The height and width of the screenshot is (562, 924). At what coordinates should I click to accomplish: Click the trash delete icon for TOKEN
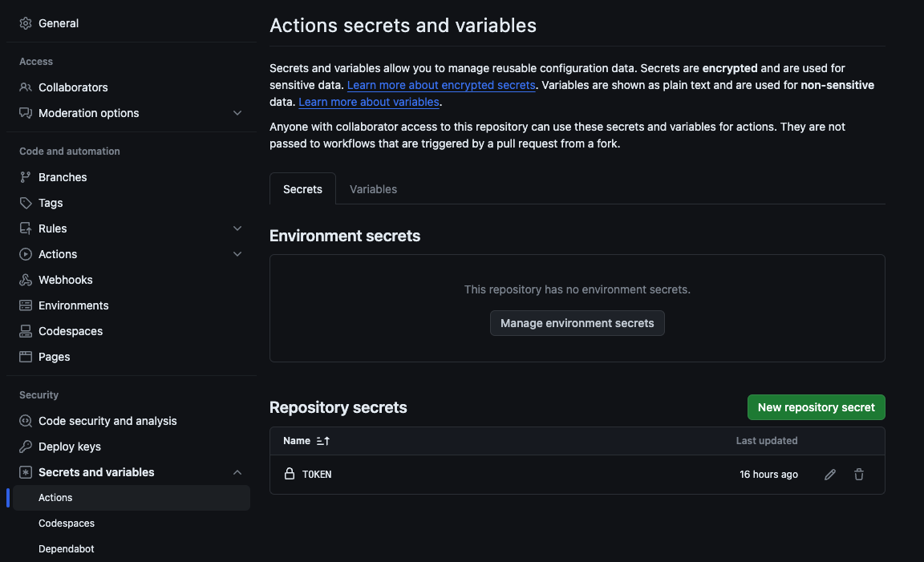(859, 475)
